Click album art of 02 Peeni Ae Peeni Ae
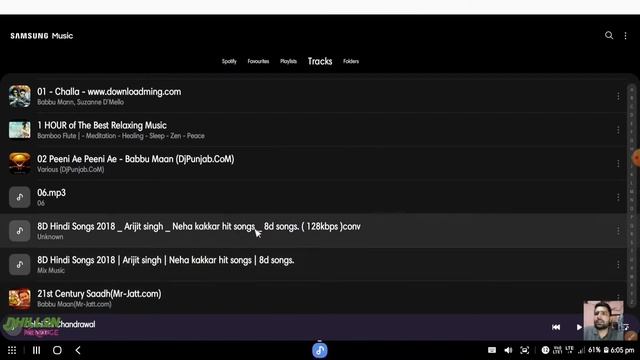The width and height of the screenshot is (640, 360). pos(20,163)
